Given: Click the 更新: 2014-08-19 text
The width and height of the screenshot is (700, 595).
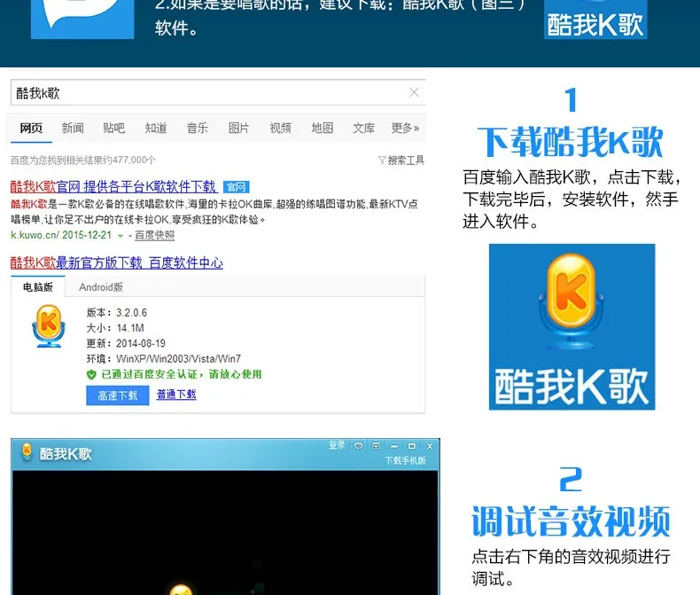Looking at the screenshot, I should coord(126,343).
